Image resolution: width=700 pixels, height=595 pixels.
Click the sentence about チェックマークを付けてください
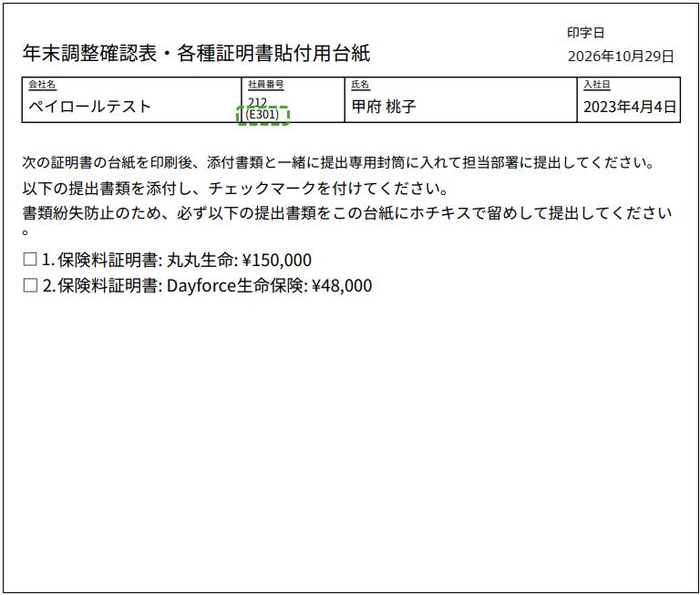235,189
